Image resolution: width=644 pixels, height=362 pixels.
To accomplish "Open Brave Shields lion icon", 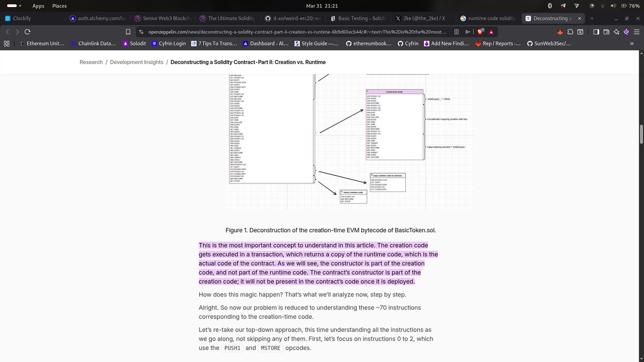I will tap(479, 31).
